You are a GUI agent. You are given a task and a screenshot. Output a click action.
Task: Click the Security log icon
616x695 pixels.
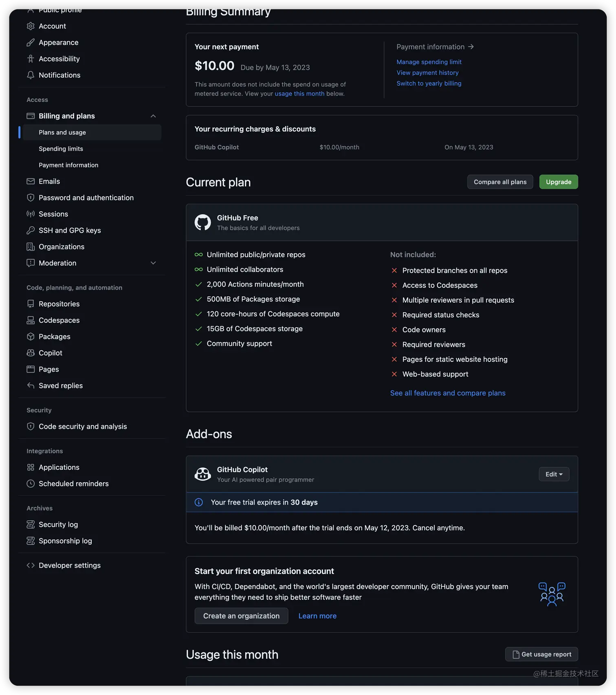click(x=31, y=524)
